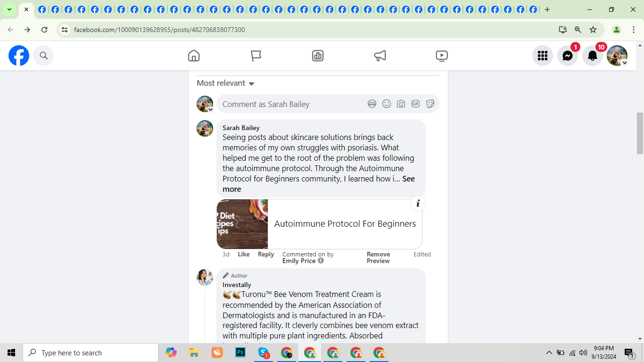Open Emily Price's profile link
Screen dimensions: 644x362
pyautogui.click(x=299, y=261)
